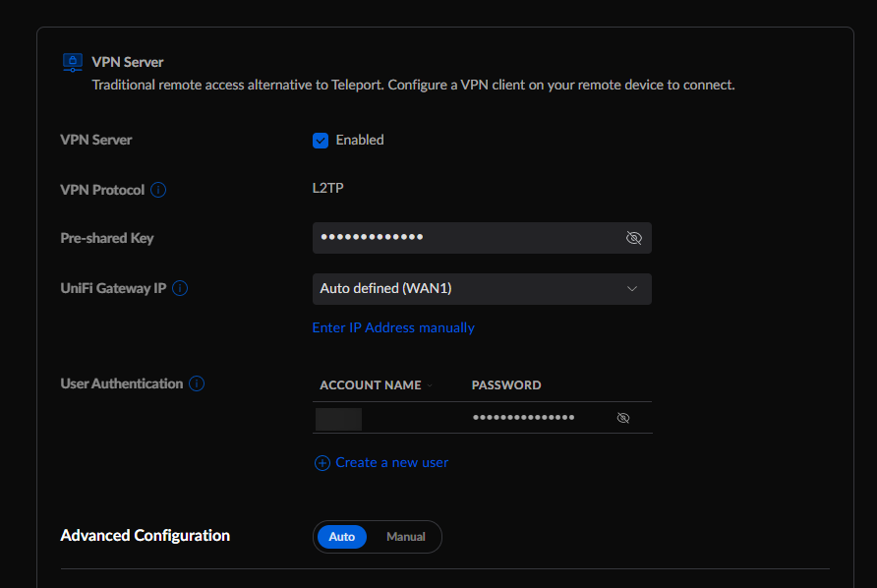The width and height of the screenshot is (877, 588).
Task: Click the plus icon for creating a user
Action: coord(322,463)
